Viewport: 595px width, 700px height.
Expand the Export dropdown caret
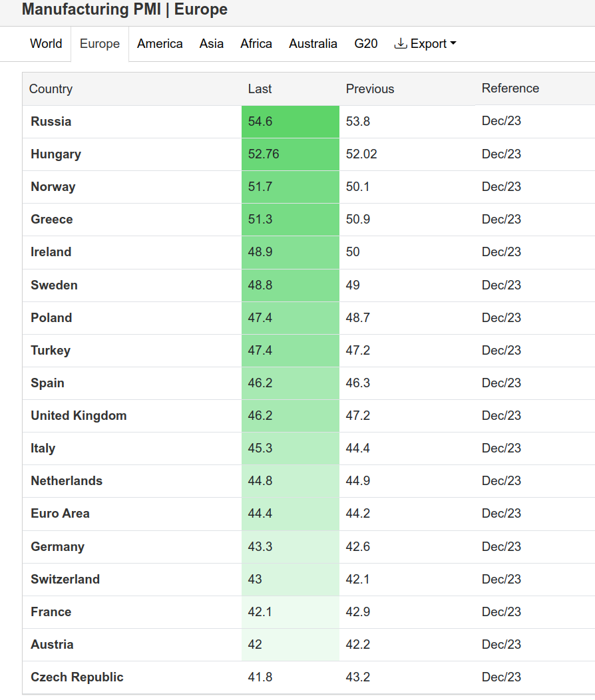coord(453,44)
